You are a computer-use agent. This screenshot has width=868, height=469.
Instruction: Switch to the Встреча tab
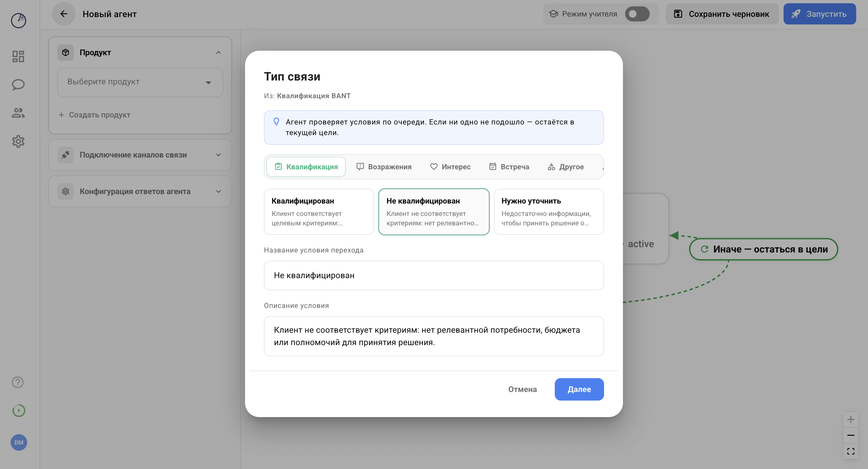pos(509,167)
